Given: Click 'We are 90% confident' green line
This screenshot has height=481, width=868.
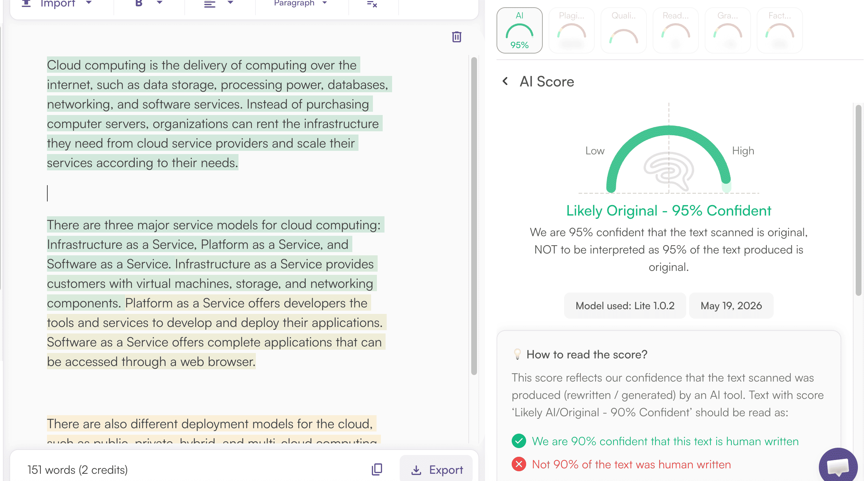Looking at the screenshot, I should coord(665,441).
